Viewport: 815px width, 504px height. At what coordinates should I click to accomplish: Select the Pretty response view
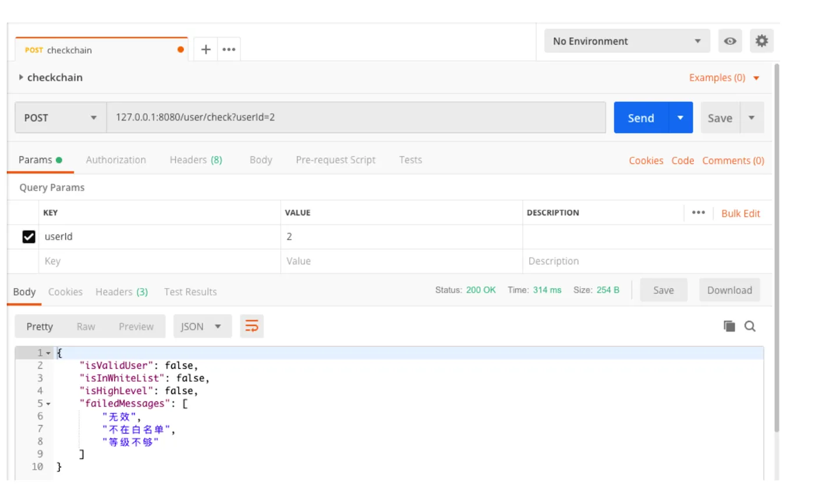[40, 326]
